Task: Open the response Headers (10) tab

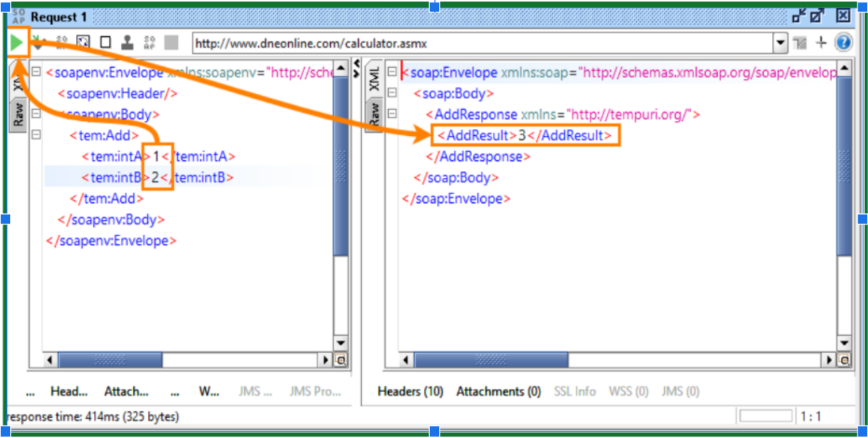Action: point(410,391)
